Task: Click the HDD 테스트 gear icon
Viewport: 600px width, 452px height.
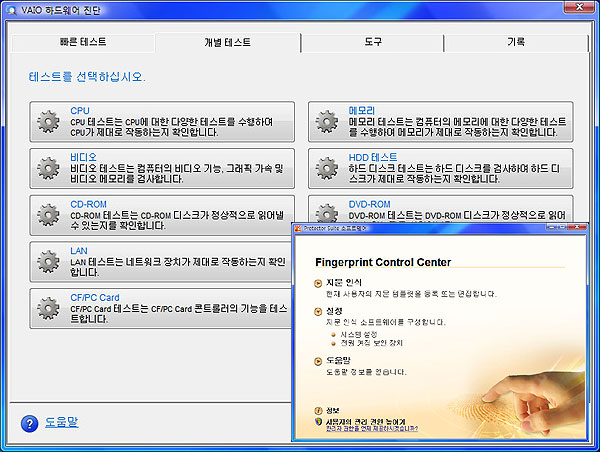Action: click(x=326, y=168)
